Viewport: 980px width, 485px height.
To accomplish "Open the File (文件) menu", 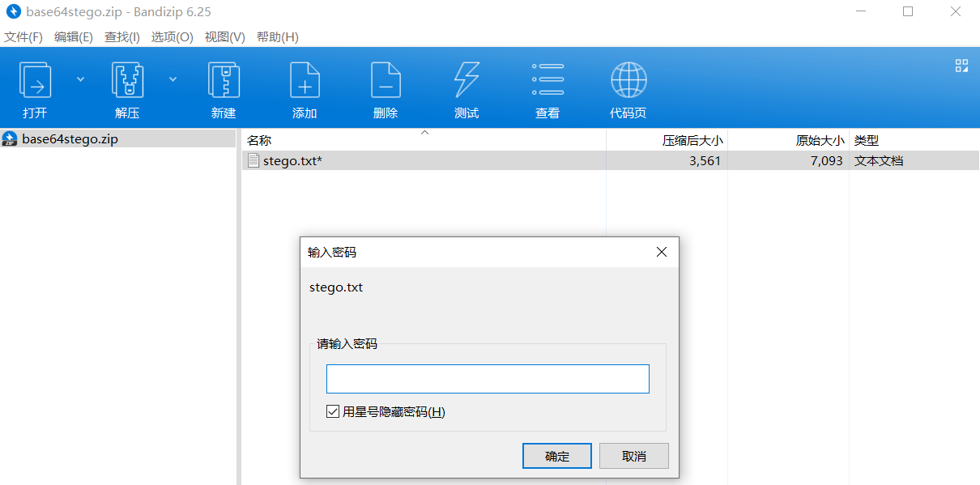I will click(x=23, y=37).
